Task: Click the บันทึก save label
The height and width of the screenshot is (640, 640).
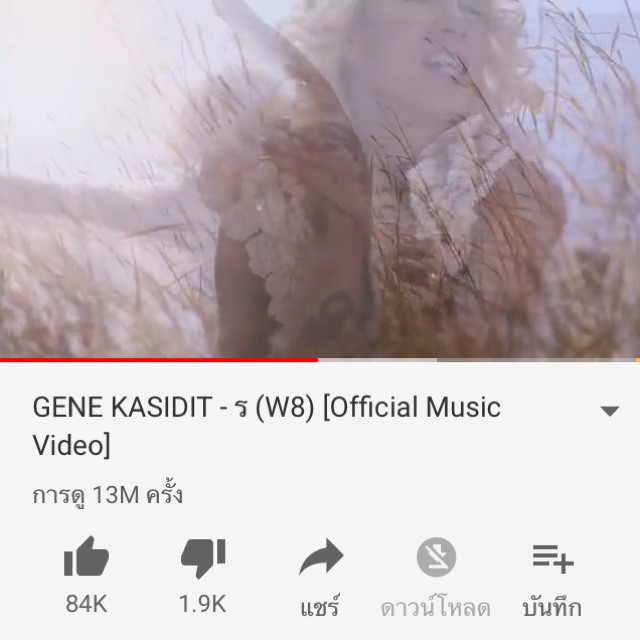Action: coord(552,608)
